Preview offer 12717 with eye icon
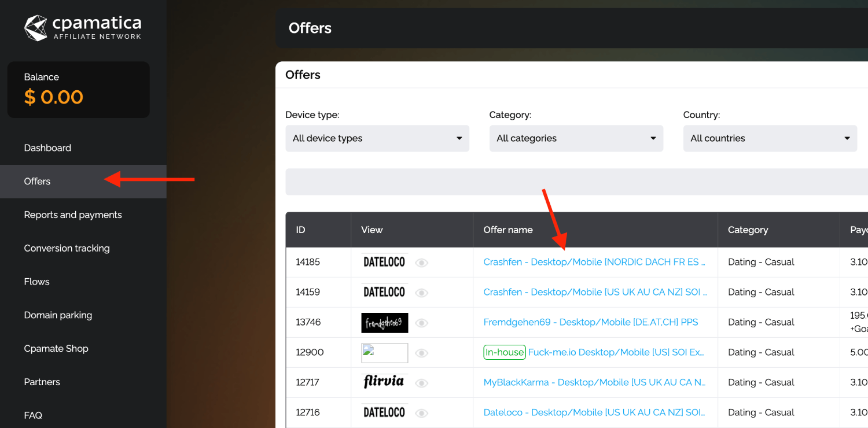The image size is (868, 428). [422, 383]
